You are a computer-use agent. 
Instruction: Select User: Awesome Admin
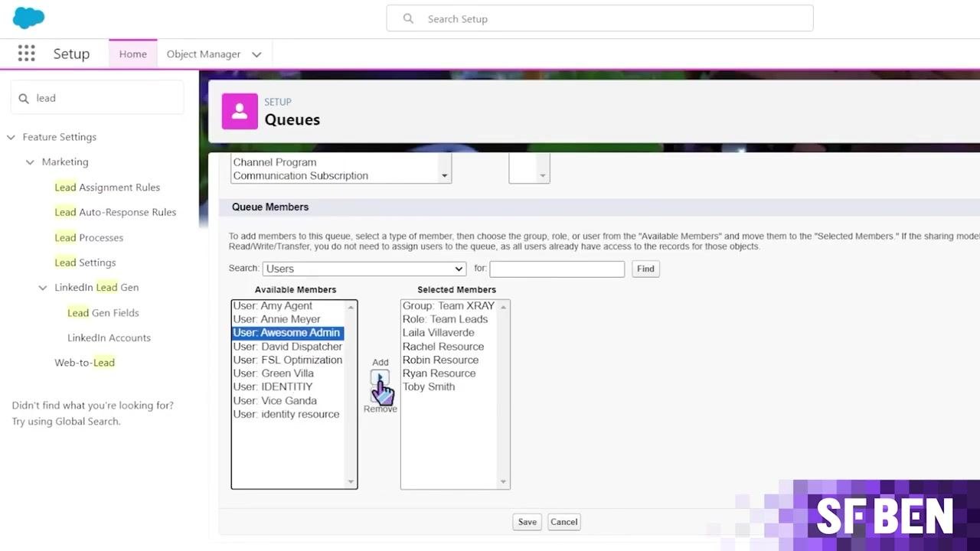[288, 333]
